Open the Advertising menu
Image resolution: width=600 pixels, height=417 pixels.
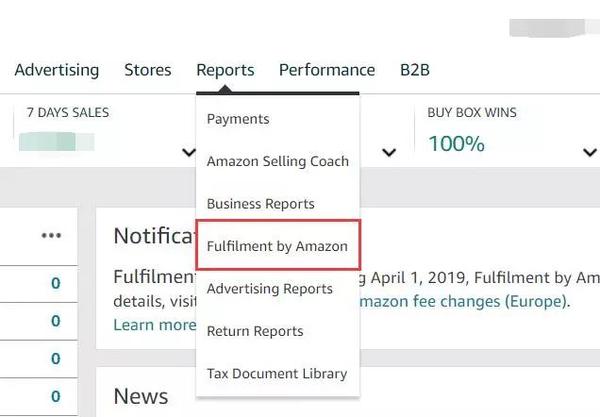pyautogui.click(x=57, y=70)
